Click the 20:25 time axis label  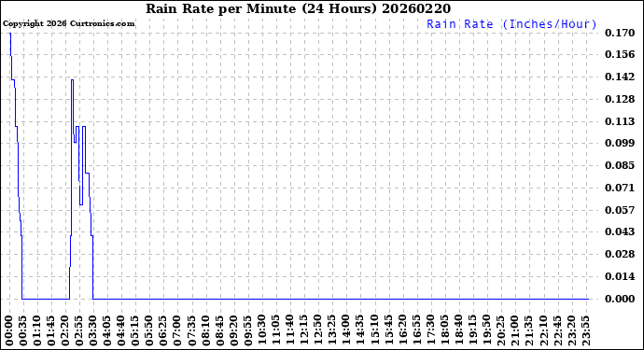pos(500,331)
